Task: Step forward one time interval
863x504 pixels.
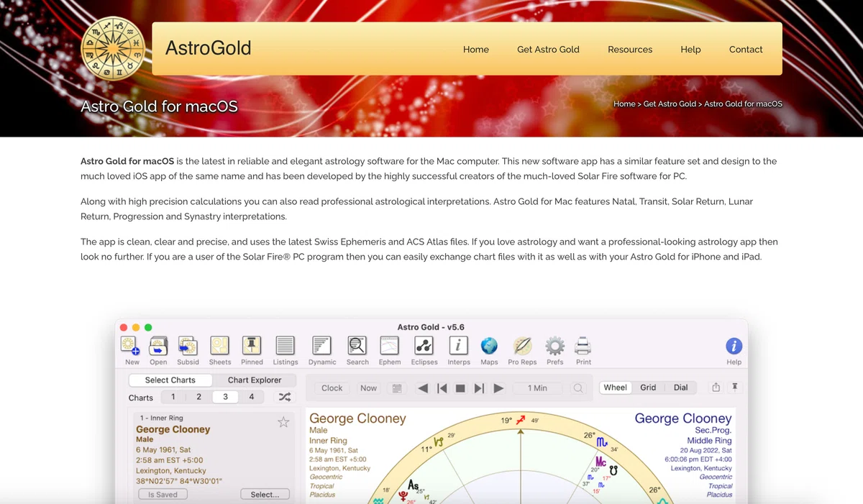Action: coord(498,388)
